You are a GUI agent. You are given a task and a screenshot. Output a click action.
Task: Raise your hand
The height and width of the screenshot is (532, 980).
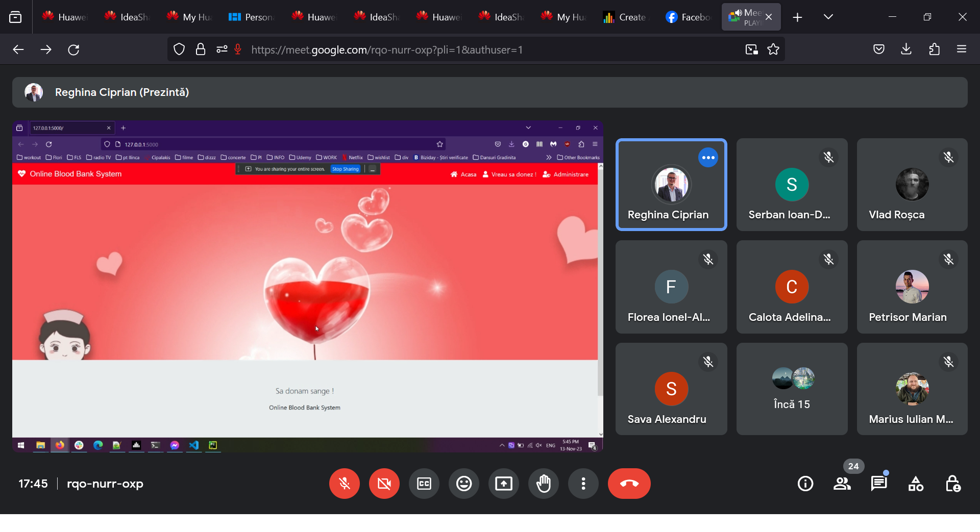coord(544,483)
